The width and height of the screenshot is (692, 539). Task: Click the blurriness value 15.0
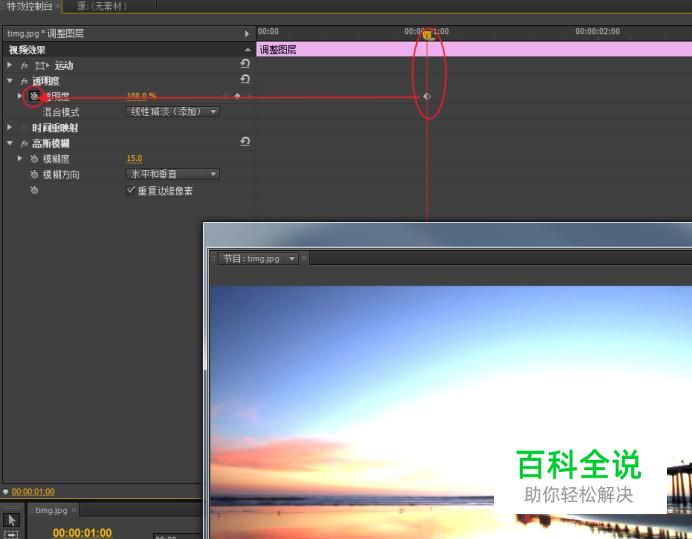tap(135, 158)
